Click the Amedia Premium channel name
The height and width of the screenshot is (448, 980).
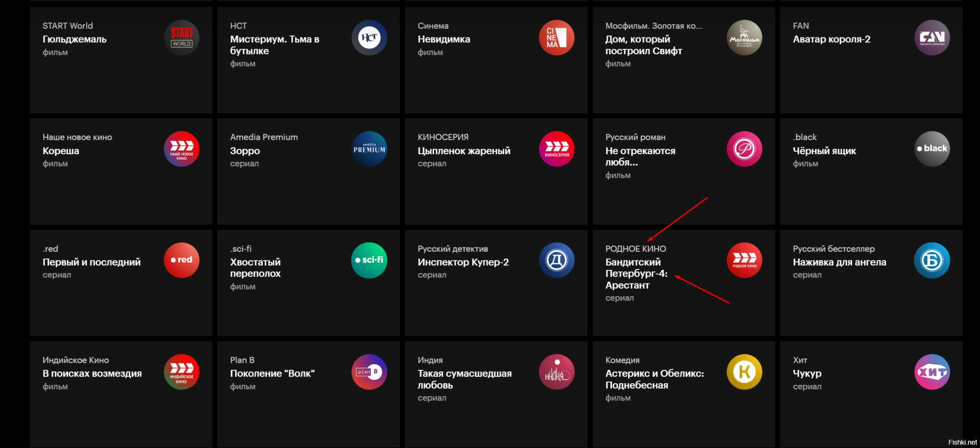(x=264, y=137)
